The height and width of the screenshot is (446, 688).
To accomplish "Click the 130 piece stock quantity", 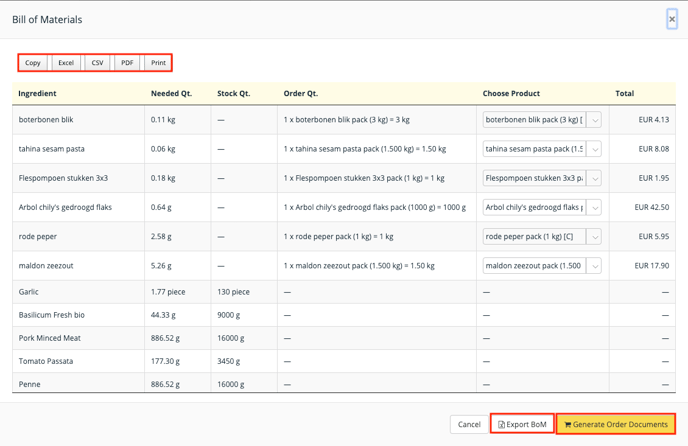I will click(x=233, y=292).
